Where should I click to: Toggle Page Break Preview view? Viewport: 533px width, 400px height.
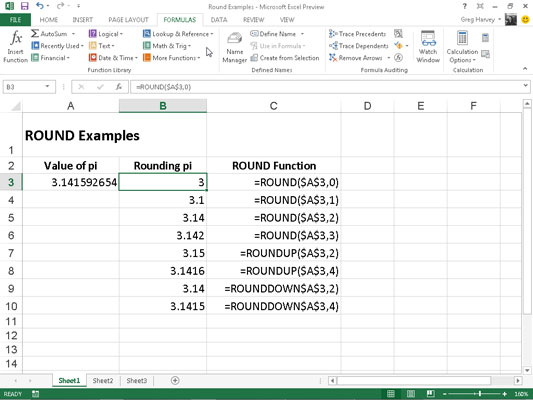[x=430, y=394]
